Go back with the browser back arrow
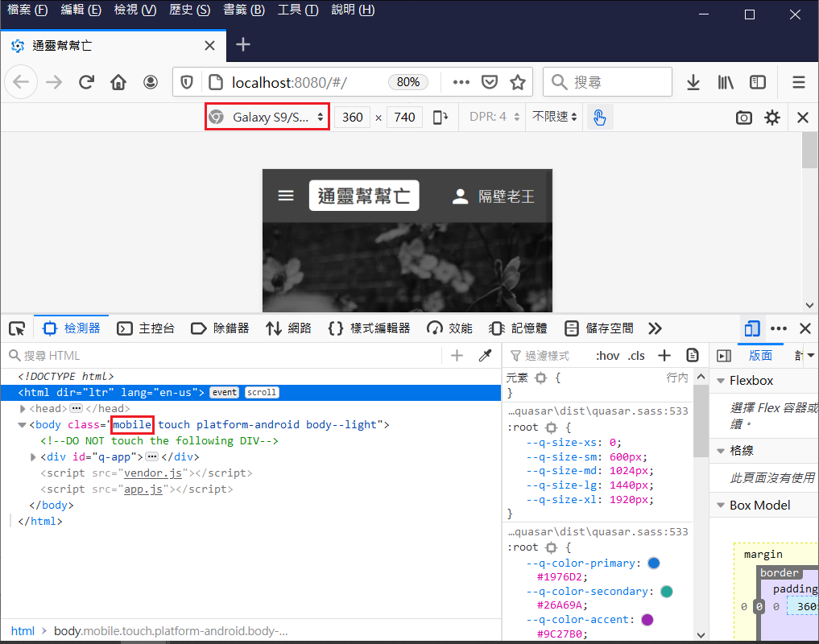The width and height of the screenshot is (819, 644). [21, 82]
